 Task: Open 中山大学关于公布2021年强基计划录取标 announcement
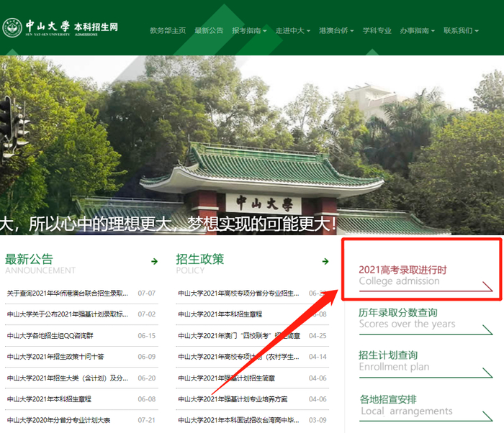click(68, 314)
